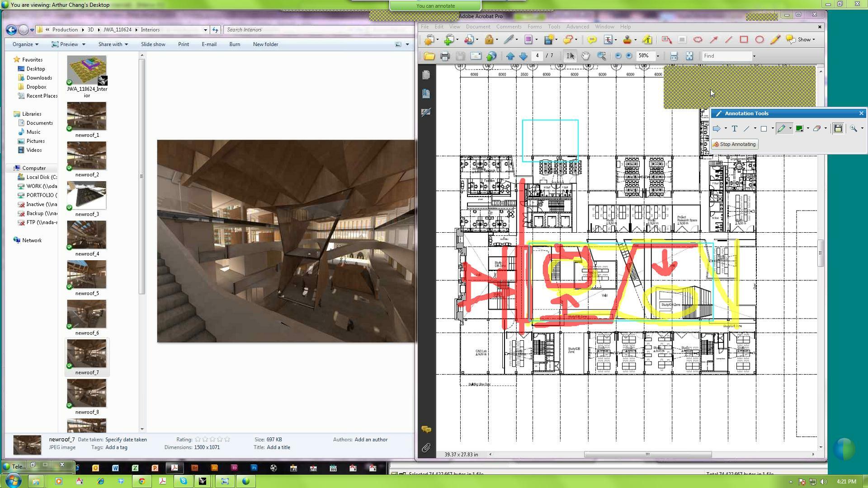Click Acrobat Open folder icon
Viewport: 868px width, 488px height.
click(429, 56)
